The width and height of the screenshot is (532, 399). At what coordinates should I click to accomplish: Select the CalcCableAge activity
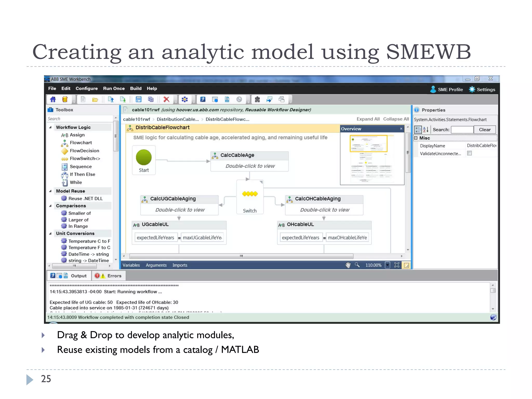(249, 161)
